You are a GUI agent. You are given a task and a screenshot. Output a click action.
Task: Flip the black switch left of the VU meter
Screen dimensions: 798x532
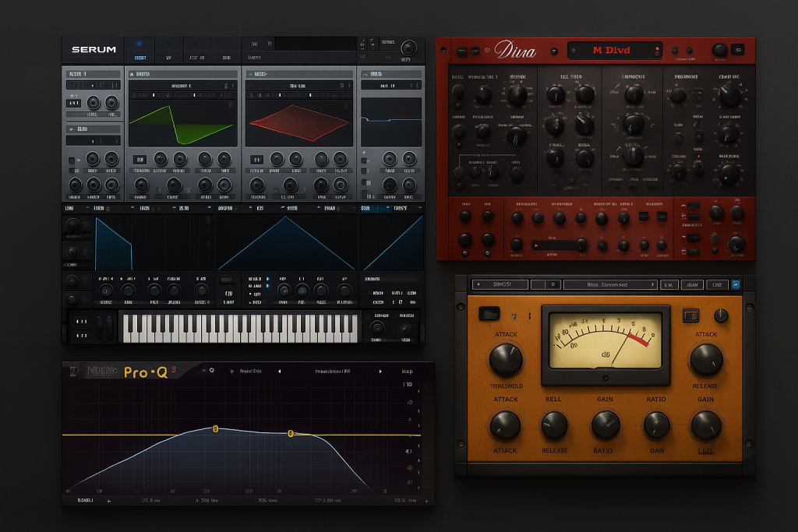pyautogui.click(x=489, y=314)
